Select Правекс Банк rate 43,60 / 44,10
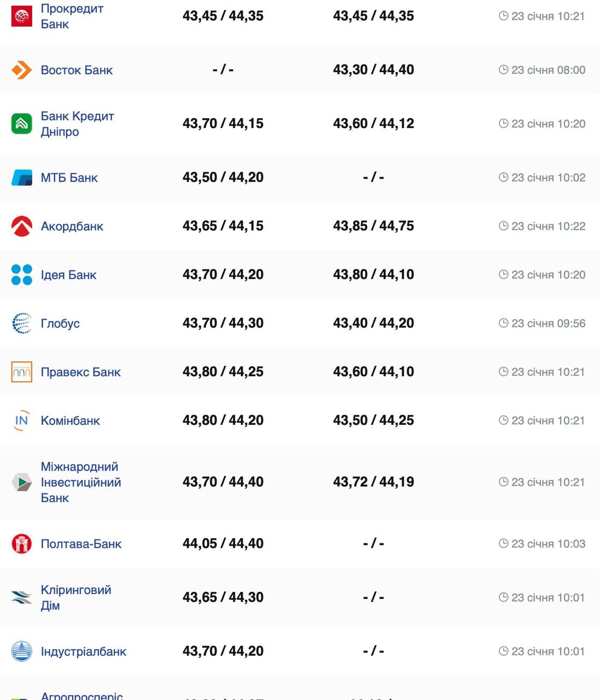The height and width of the screenshot is (700, 610). point(373,371)
